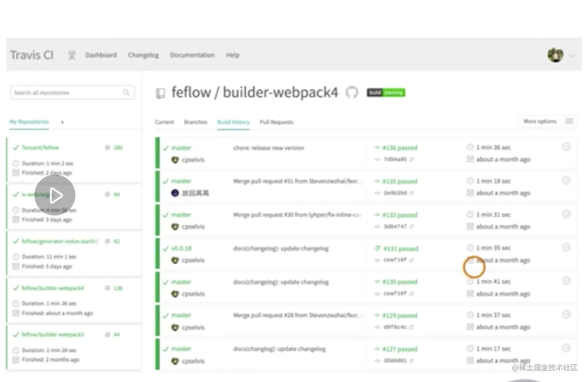Open the #136 passed build link

point(400,148)
